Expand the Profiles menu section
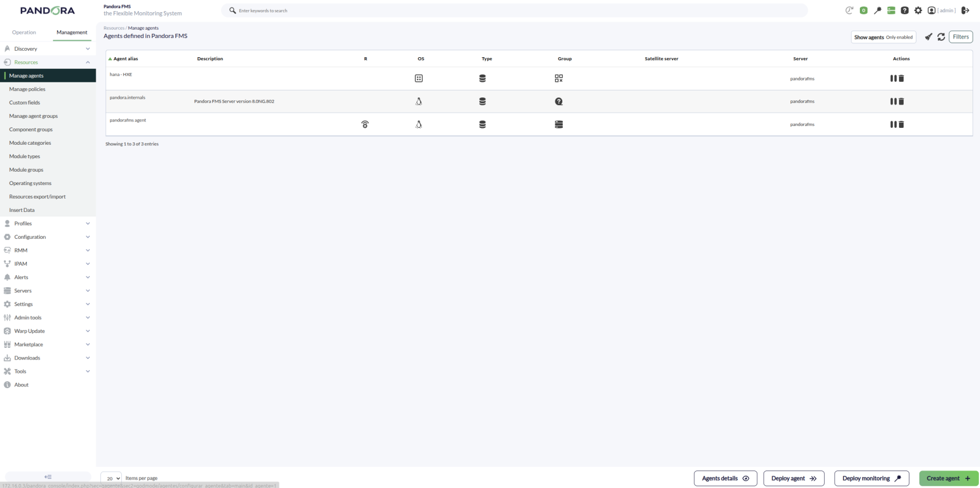 48,224
